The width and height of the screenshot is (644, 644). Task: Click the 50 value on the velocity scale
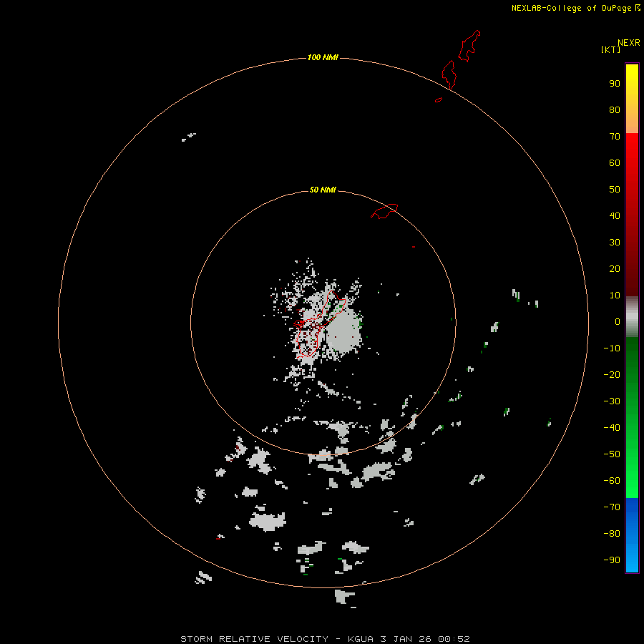(x=615, y=190)
